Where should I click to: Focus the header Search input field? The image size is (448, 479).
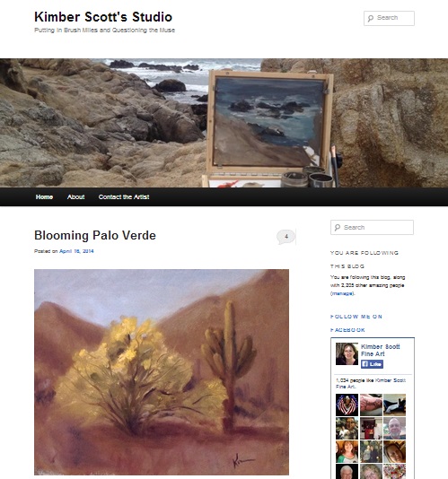(389, 18)
